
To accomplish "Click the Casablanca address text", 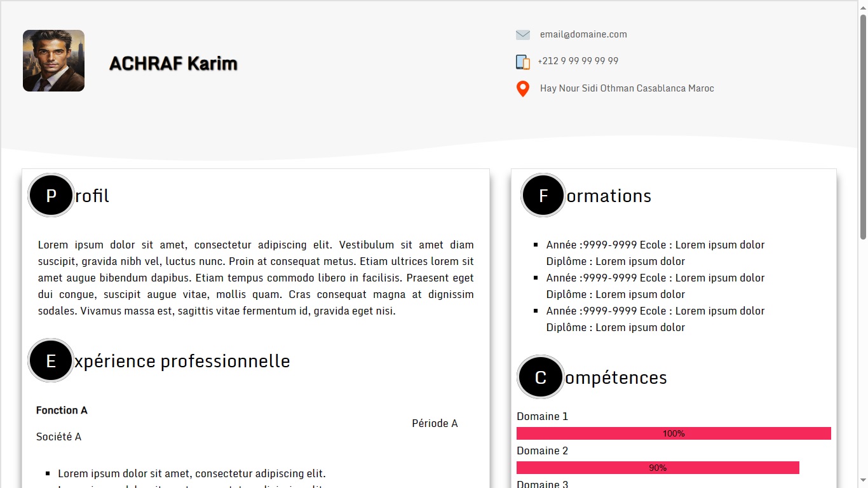I will pos(627,88).
